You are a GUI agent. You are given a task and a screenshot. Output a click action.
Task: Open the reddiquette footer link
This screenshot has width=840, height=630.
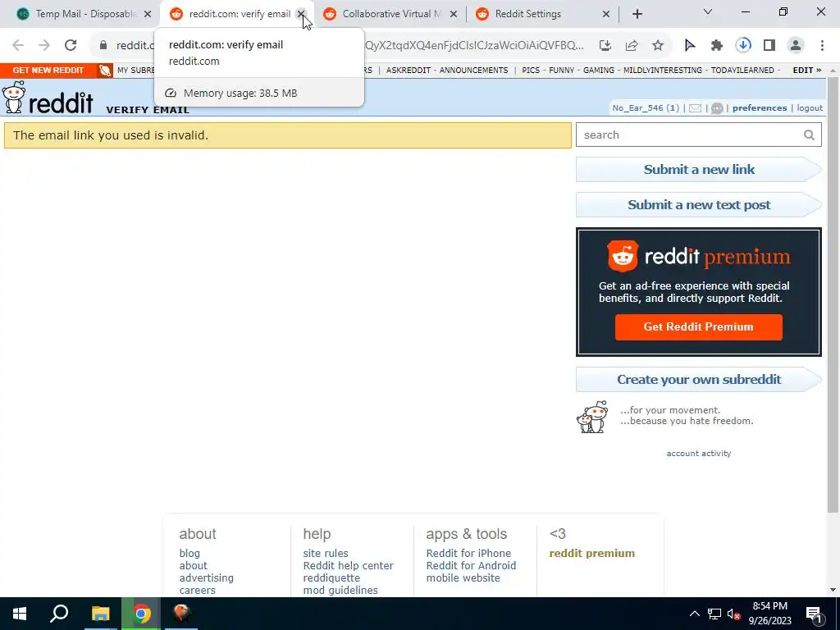pos(331,578)
